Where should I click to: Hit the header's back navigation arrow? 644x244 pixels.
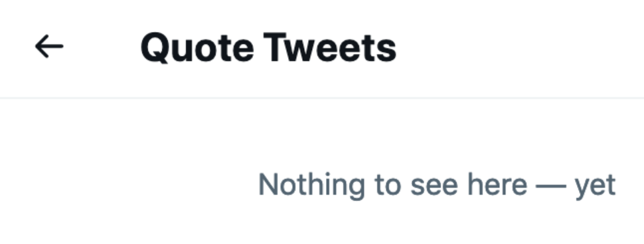pyautogui.click(x=49, y=46)
